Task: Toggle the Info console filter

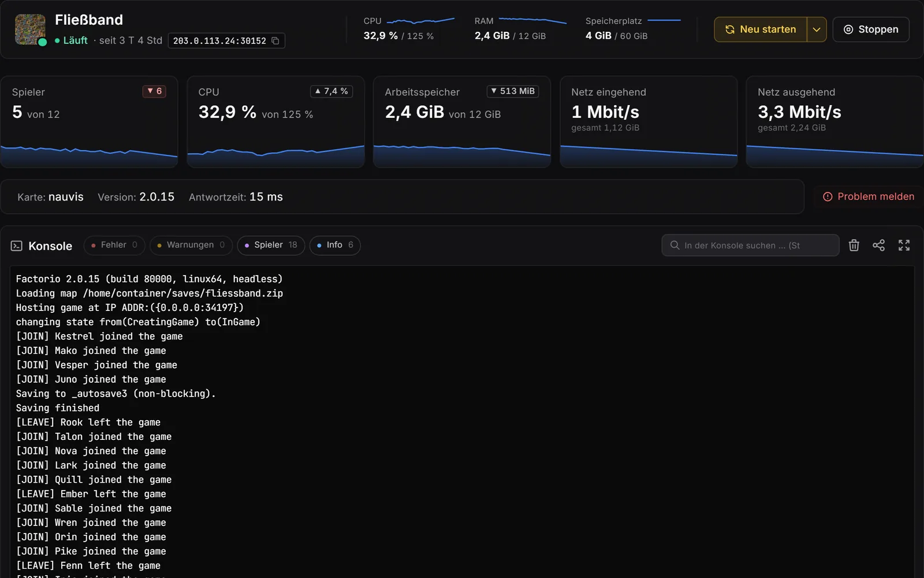Action: (335, 245)
